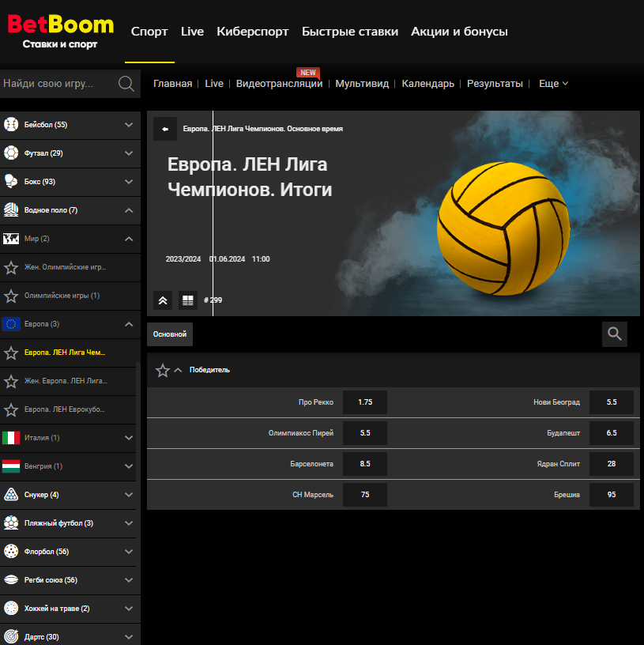The image size is (644, 645).
Task: Bet on Брешиа at odds 95
Action: 611,495
